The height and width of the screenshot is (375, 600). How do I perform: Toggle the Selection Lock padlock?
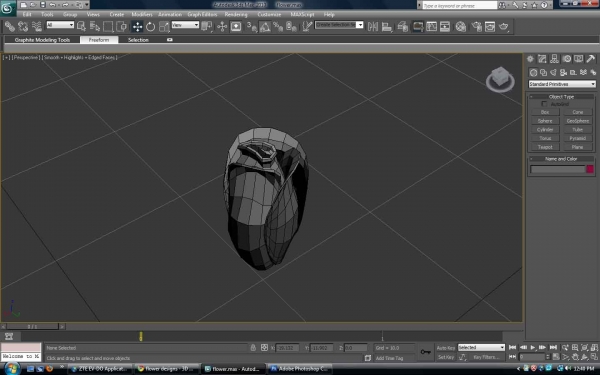click(253, 347)
